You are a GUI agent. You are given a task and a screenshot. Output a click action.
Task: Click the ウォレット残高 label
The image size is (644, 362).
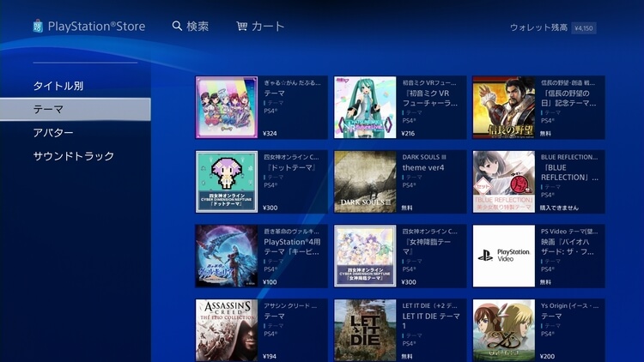[538, 27]
